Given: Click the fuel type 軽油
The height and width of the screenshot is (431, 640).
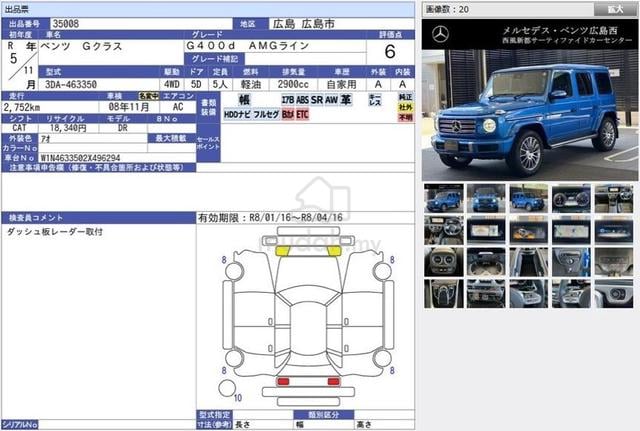Looking at the screenshot, I should (251, 84).
